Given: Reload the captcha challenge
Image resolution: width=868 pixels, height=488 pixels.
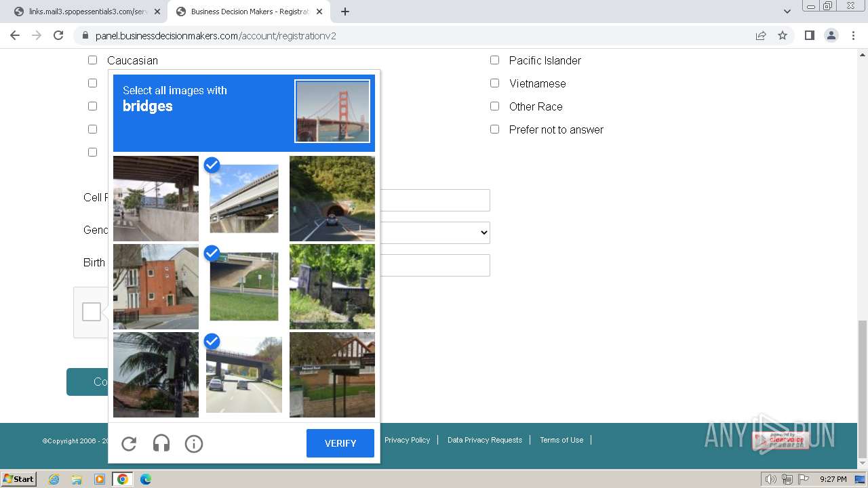Looking at the screenshot, I should tap(129, 444).
